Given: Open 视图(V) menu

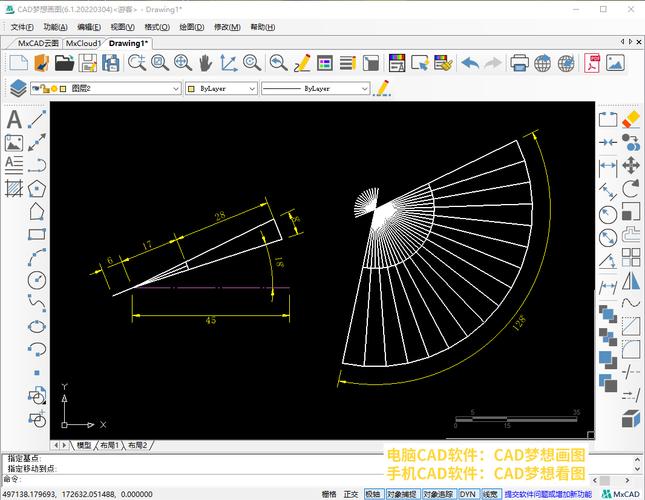Looking at the screenshot, I should [123, 27].
